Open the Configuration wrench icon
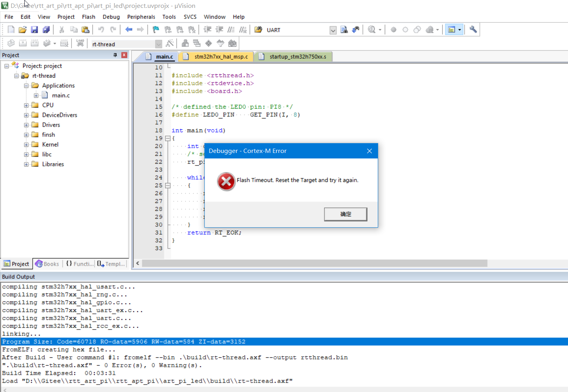This screenshot has width=568, height=392. click(x=473, y=29)
